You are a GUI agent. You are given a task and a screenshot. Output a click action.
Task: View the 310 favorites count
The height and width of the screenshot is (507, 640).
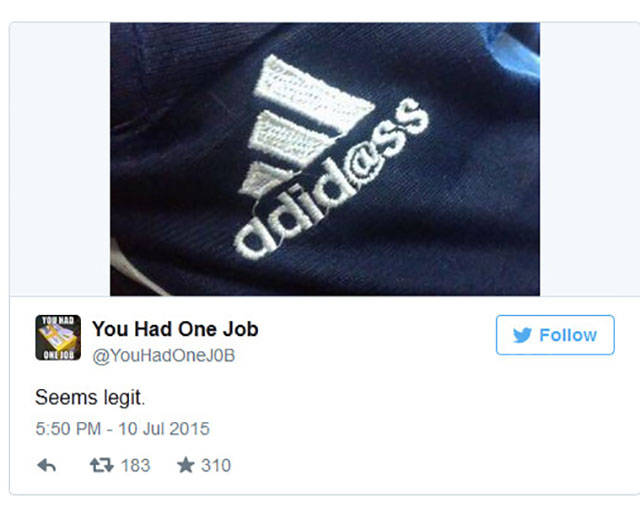click(216, 465)
